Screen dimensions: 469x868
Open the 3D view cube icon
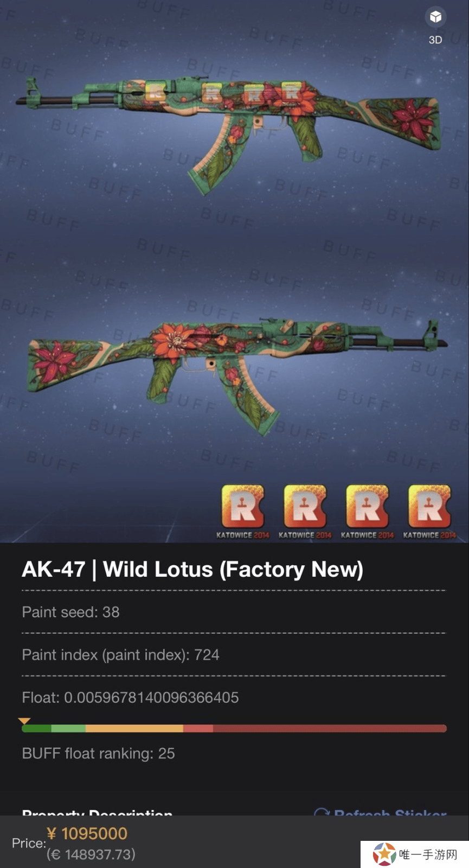(435, 17)
